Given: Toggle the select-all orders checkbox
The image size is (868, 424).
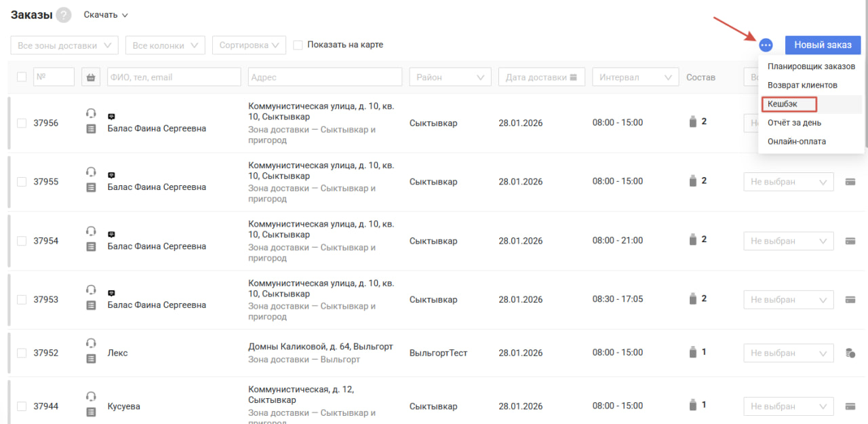Looking at the screenshot, I should [x=22, y=77].
